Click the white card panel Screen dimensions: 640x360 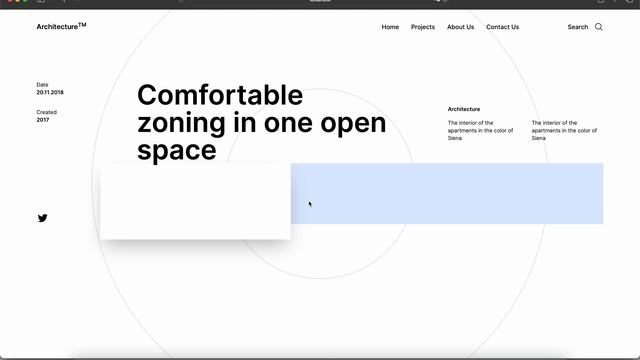[x=196, y=201]
